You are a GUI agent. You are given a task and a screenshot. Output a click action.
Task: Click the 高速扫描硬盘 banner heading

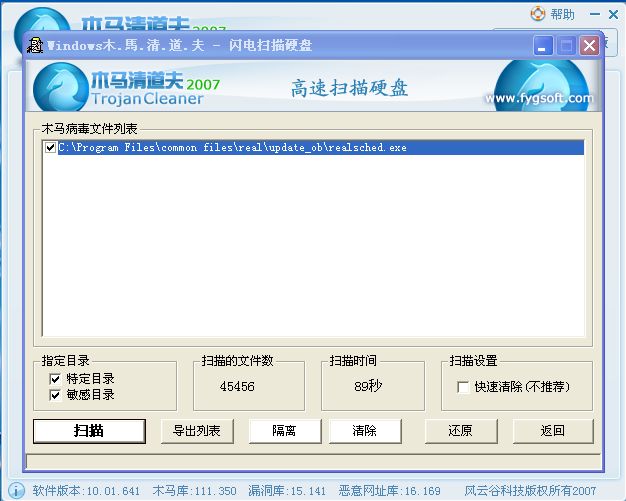(x=350, y=88)
